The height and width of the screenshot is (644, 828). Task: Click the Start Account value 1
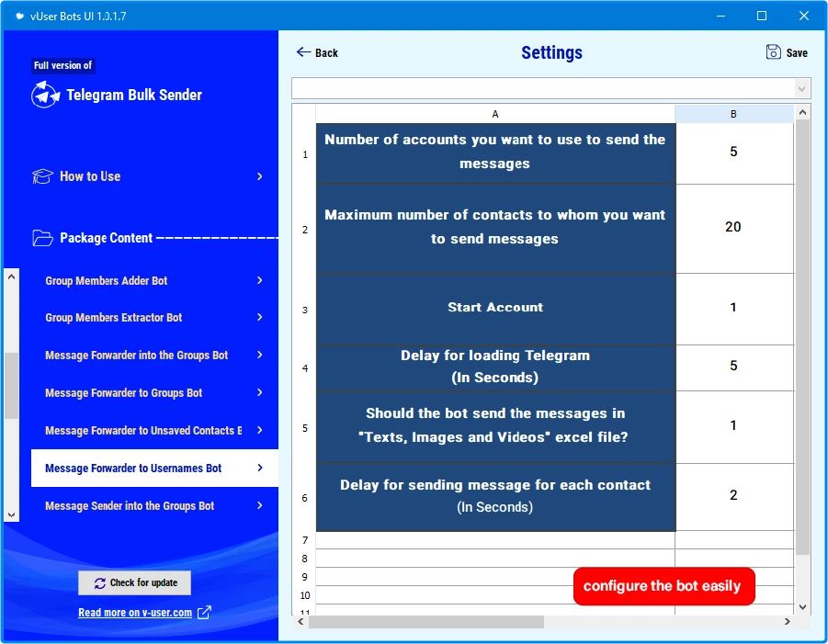click(734, 310)
